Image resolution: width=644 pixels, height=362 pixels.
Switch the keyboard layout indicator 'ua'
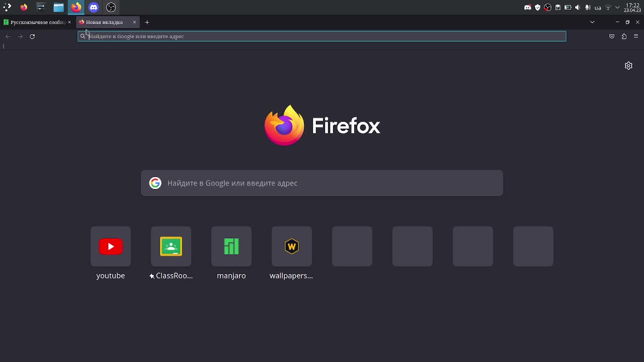(x=598, y=8)
